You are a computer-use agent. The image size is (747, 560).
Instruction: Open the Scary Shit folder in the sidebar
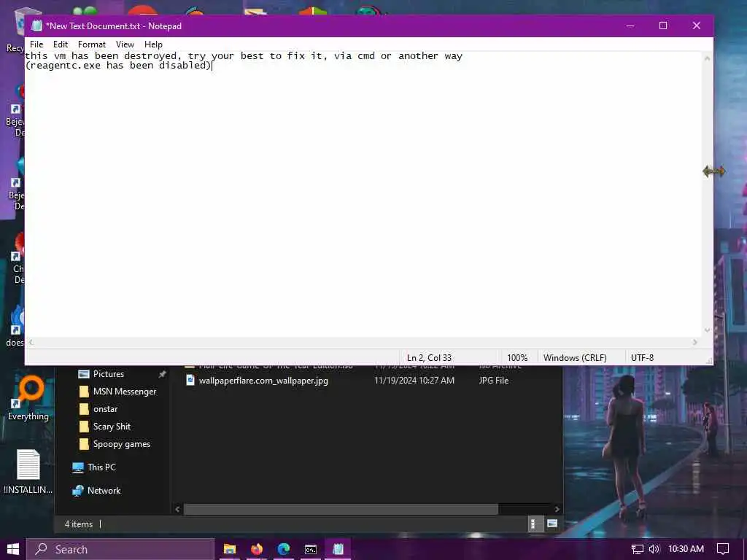click(112, 427)
